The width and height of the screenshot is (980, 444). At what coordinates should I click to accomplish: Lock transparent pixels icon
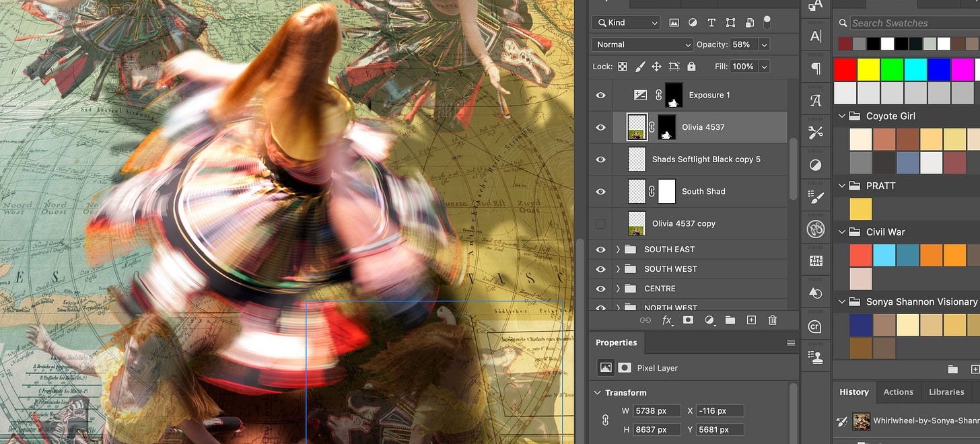(623, 67)
